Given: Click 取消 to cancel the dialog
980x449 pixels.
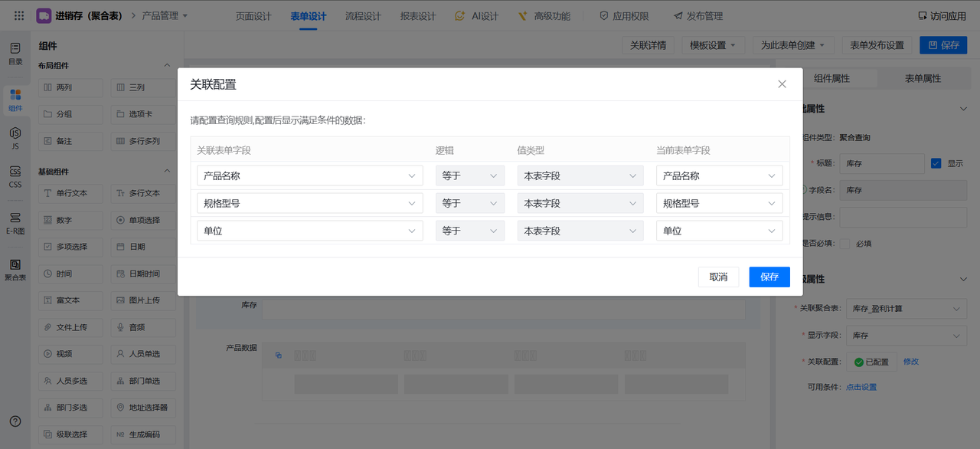Looking at the screenshot, I should tap(718, 277).
